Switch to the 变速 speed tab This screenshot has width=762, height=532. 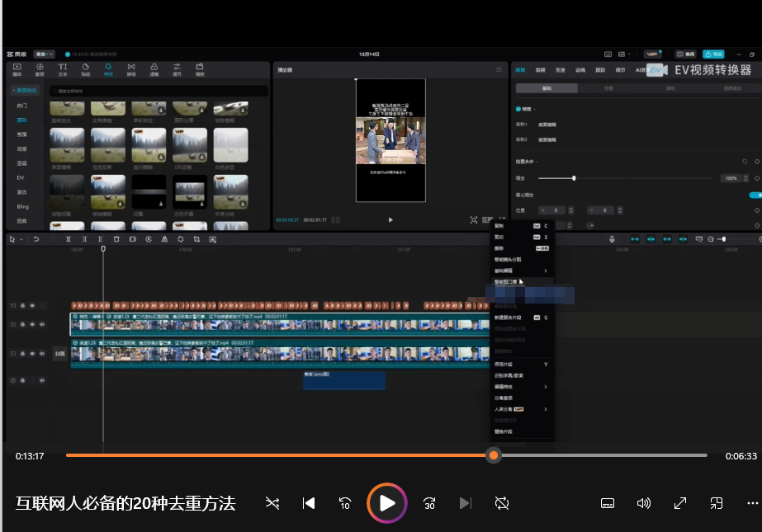561,70
